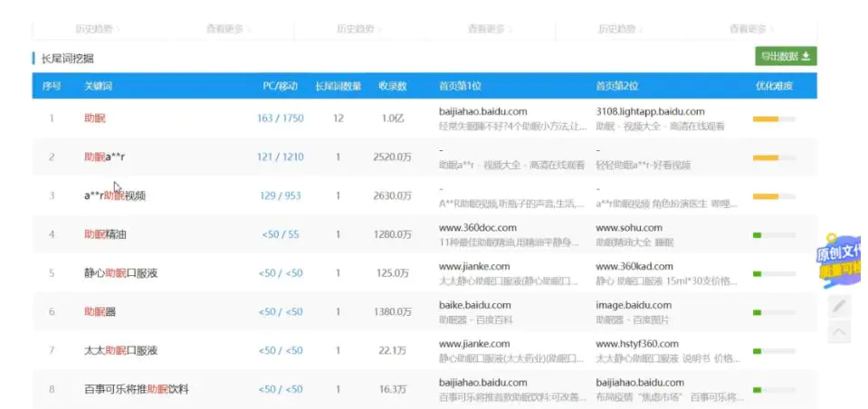Click the 优化难度 column header

pos(775,86)
